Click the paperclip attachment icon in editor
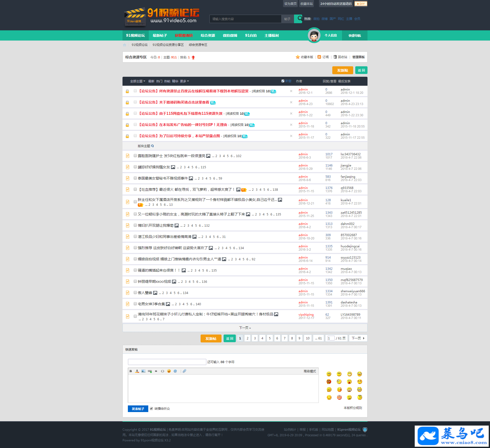The height and width of the screenshot is (448, 490). [185, 371]
